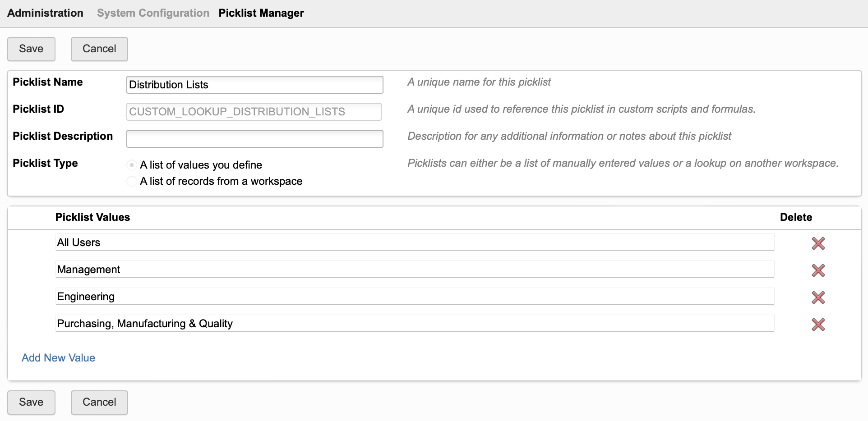Navigate to the Administration menu
This screenshot has width=868, height=421.
45,13
